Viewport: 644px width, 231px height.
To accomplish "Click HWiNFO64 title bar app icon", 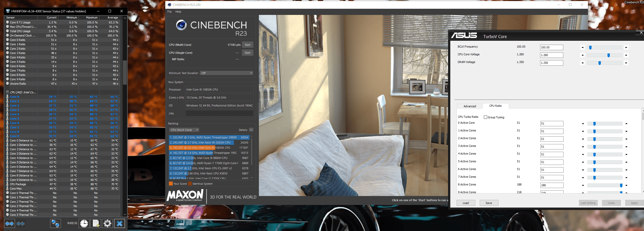I will pos(8,11).
